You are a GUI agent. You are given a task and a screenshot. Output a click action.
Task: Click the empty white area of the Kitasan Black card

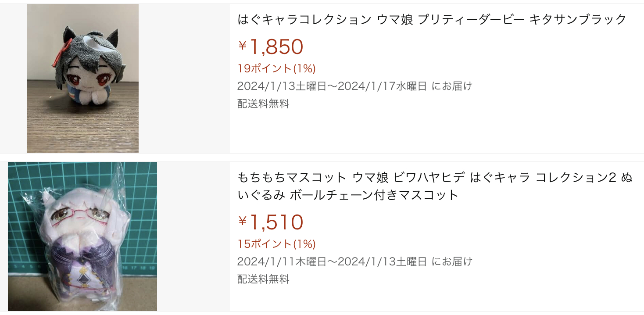click(439, 132)
